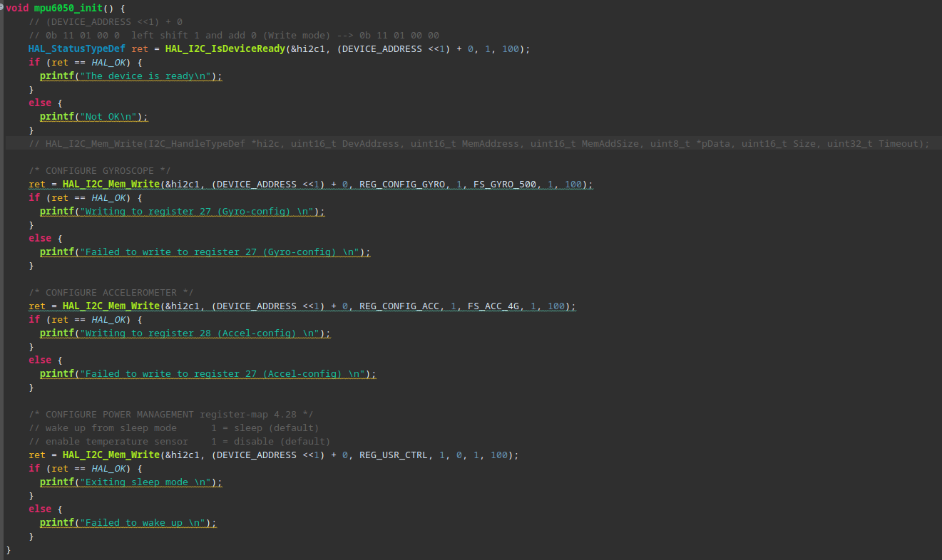Collapse the mpu6050_init function fold marker
The width and height of the screenshot is (942, 560).
click(x=2, y=8)
